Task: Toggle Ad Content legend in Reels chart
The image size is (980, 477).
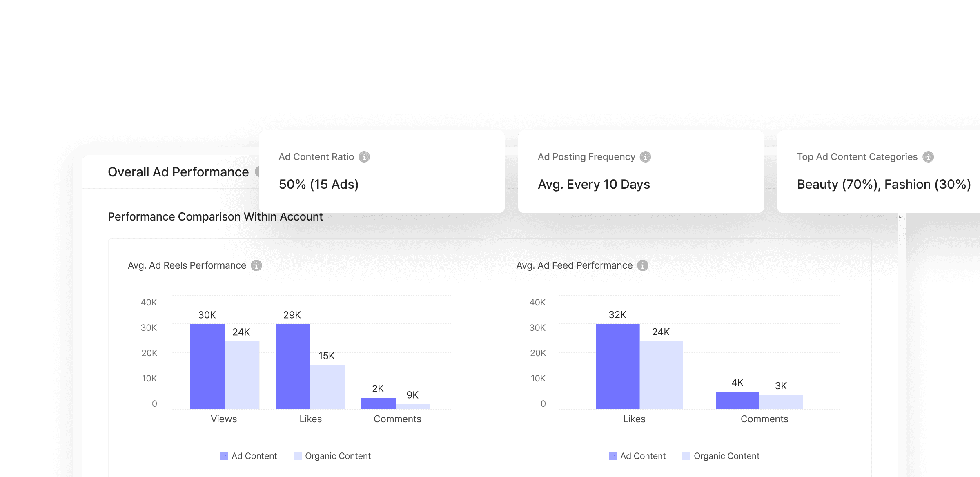Action: (x=254, y=456)
